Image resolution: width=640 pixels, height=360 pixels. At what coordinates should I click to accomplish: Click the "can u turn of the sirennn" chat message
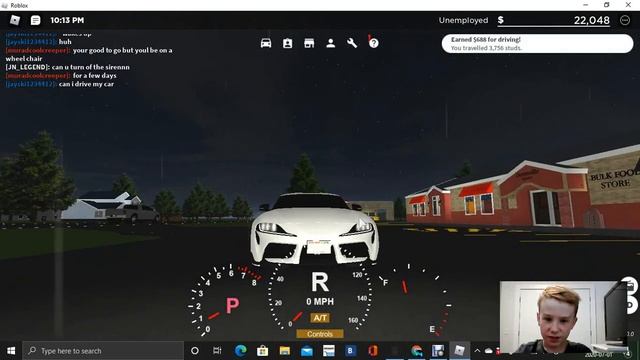[x=91, y=67]
